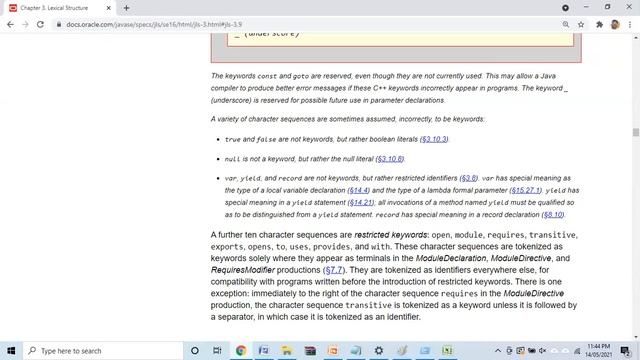Go back to the previous page
The height and width of the screenshot is (360, 640).
pyautogui.click(x=10, y=24)
